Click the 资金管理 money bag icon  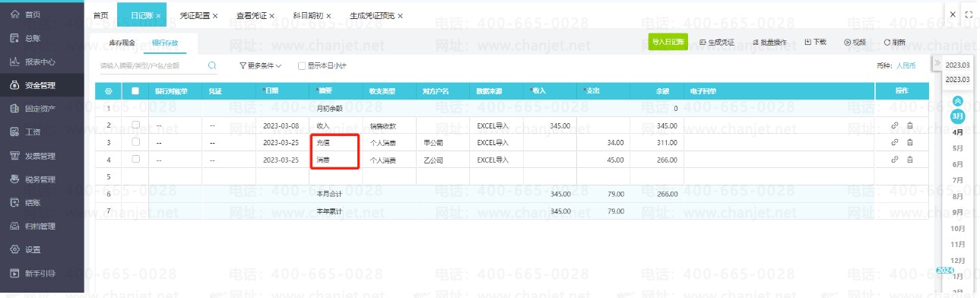(x=14, y=85)
